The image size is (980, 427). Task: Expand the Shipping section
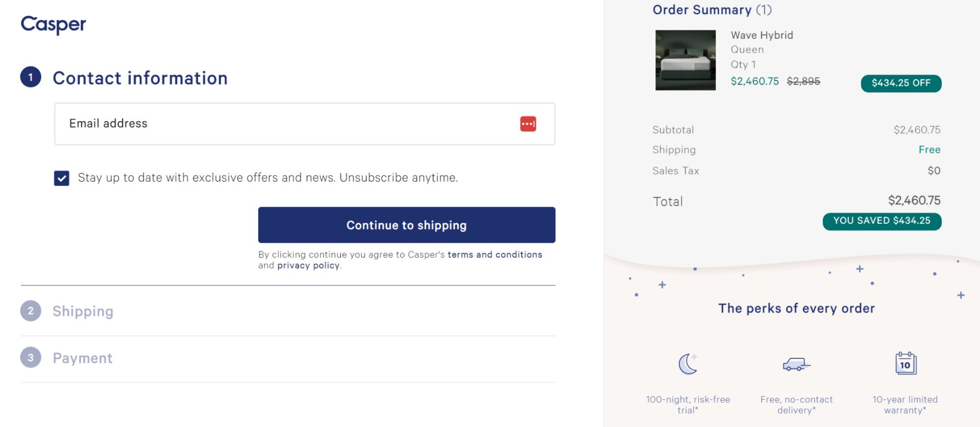pyautogui.click(x=82, y=311)
